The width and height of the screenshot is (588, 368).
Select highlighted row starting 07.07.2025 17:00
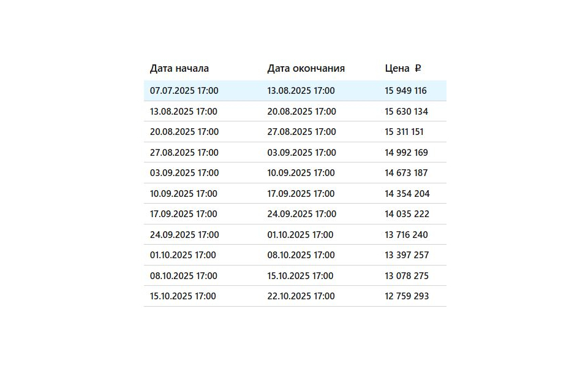tap(295, 91)
